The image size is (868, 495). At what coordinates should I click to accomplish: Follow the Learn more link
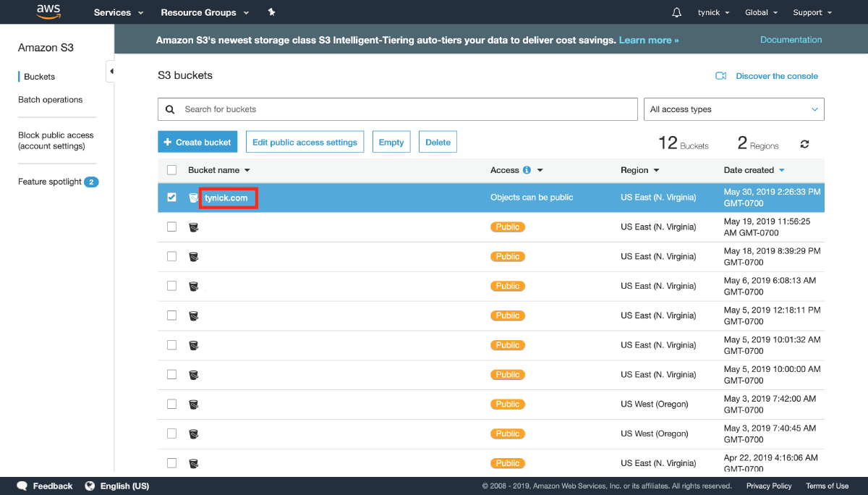tap(649, 41)
